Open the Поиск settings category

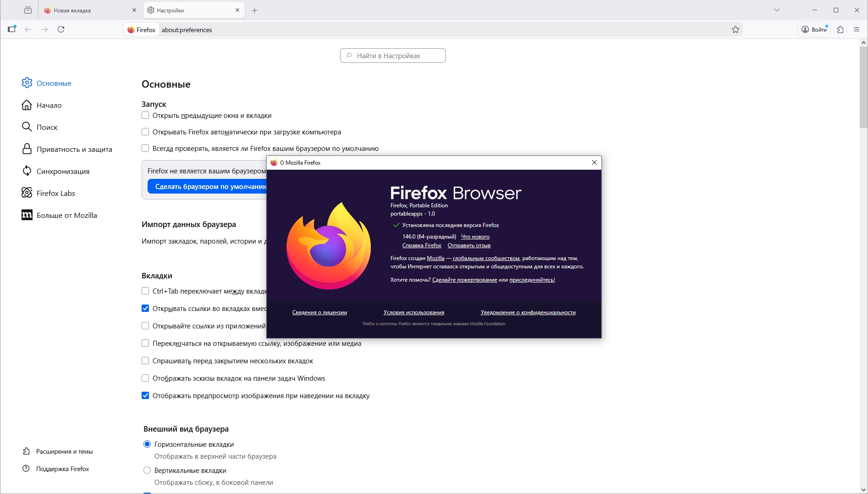39,127
